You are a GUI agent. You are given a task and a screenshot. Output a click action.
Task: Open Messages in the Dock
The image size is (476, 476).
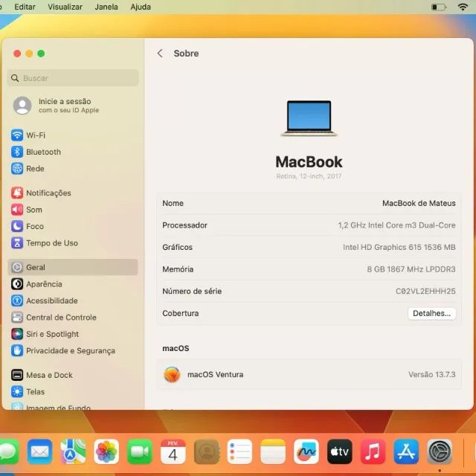8,451
